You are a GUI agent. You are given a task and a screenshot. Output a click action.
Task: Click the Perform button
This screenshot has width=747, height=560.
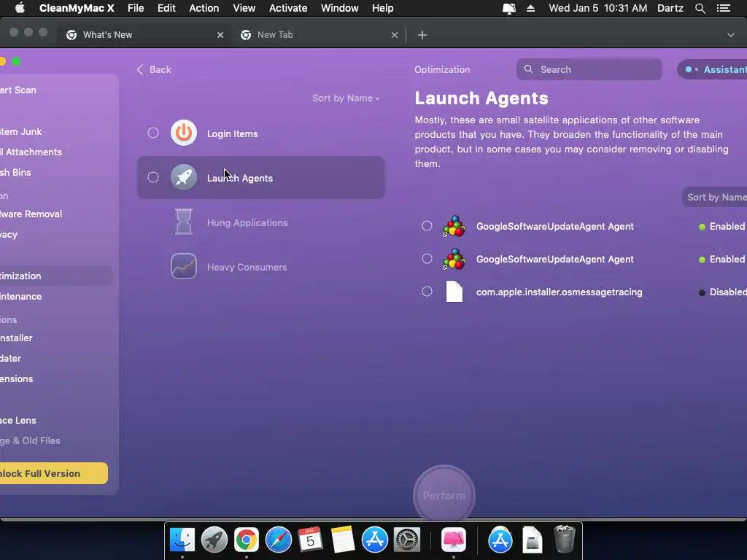444,495
